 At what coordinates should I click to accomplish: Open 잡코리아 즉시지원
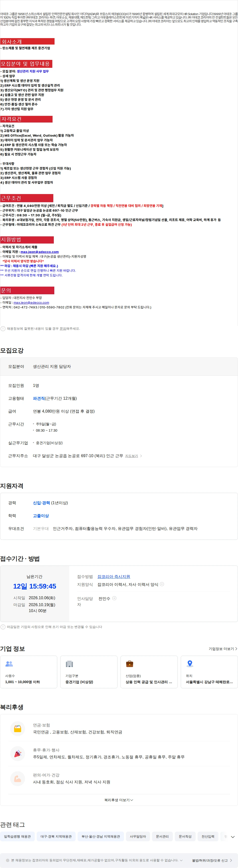coord(114,576)
